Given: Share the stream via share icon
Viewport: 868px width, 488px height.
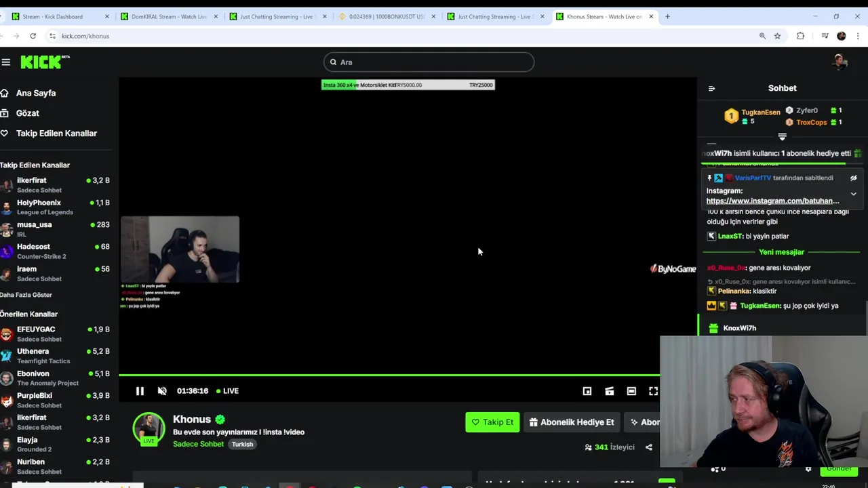Looking at the screenshot, I should 649,447.
